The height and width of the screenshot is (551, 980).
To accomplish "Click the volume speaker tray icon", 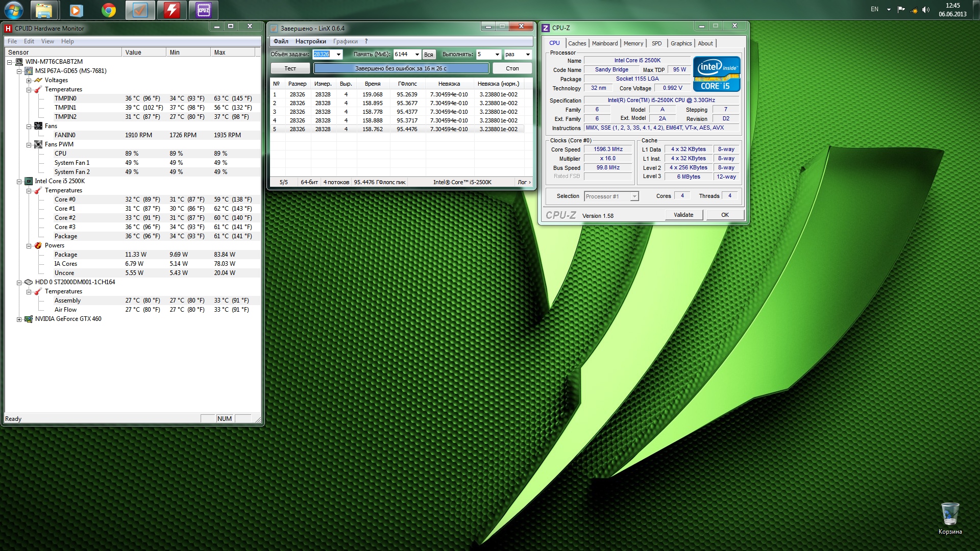I will pyautogui.click(x=926, y=10).
